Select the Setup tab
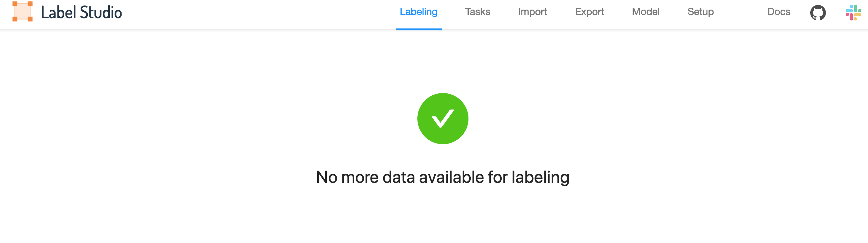Screen dimensions: 868x243 700,12
